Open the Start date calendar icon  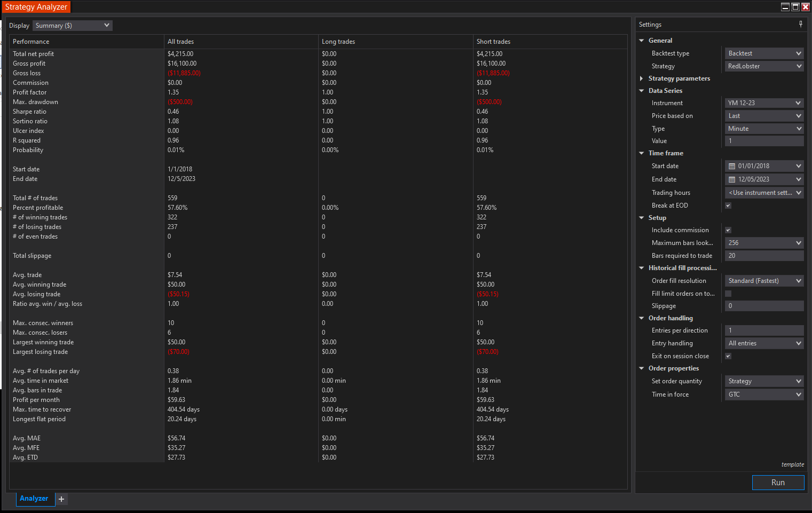tap(732, 167)
